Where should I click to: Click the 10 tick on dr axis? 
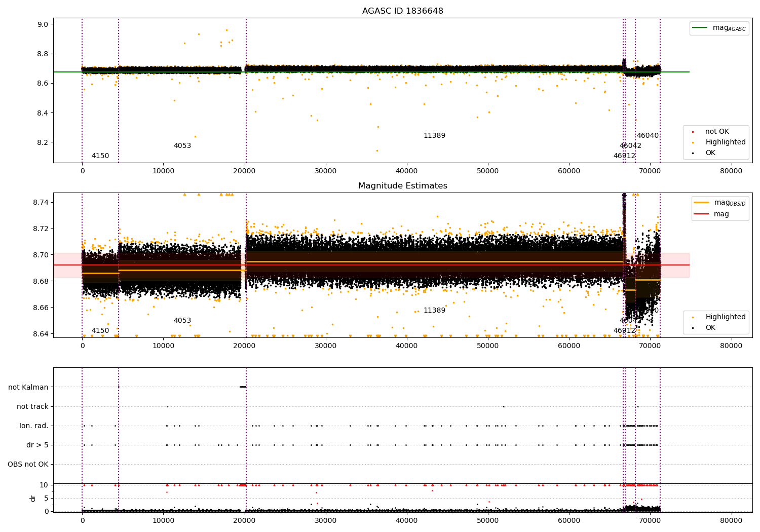click(x=44, y=485)
